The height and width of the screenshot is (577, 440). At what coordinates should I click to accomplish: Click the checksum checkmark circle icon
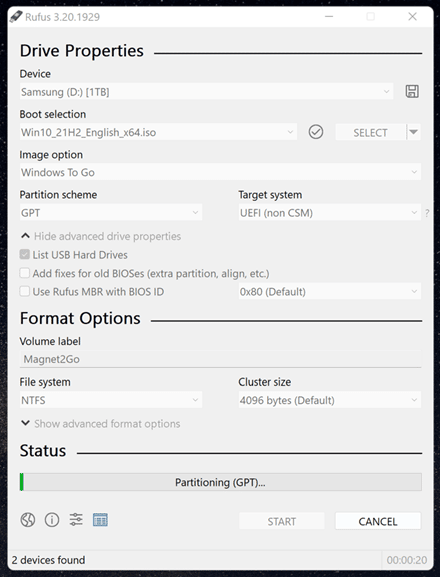[316, 132]
